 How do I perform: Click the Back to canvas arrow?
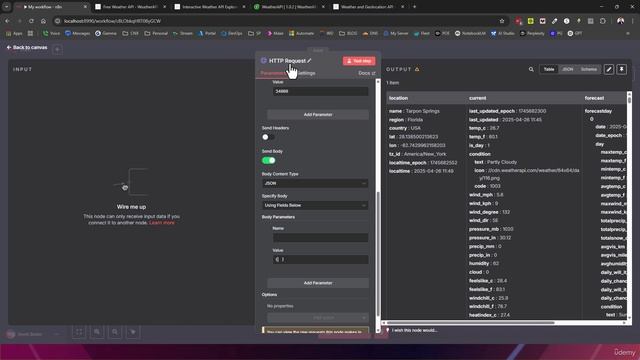9,47
